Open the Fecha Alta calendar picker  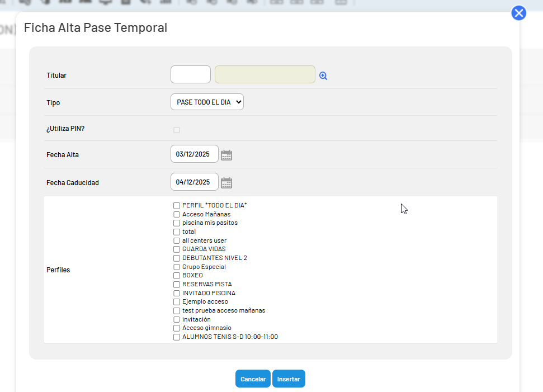(x=226, y=155)
